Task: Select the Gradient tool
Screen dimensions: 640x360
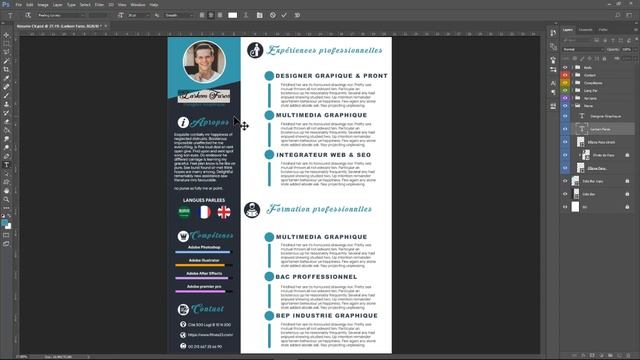Action: tap(6, 130)
